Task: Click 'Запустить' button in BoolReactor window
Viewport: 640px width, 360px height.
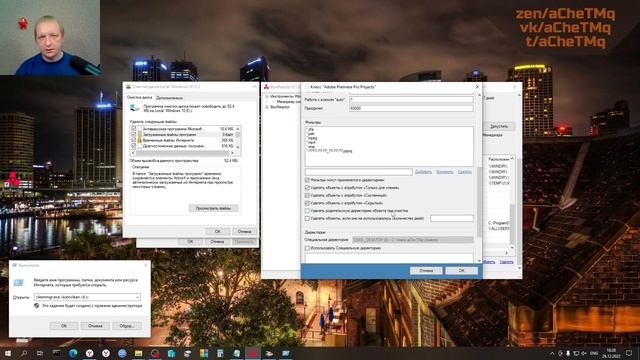Action: click(x=499, y=126)
